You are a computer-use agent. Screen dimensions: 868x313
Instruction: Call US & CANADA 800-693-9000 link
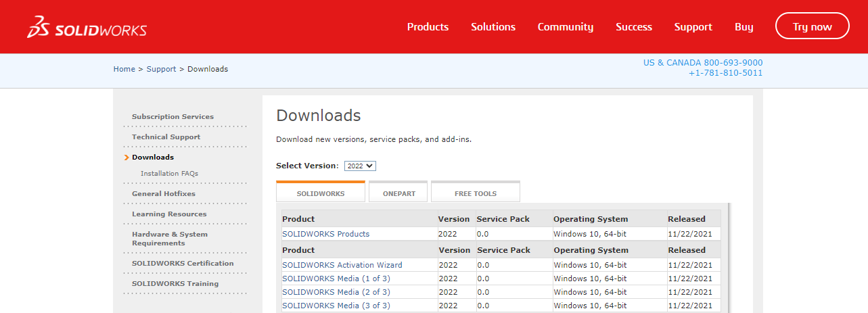pos(703,62)
